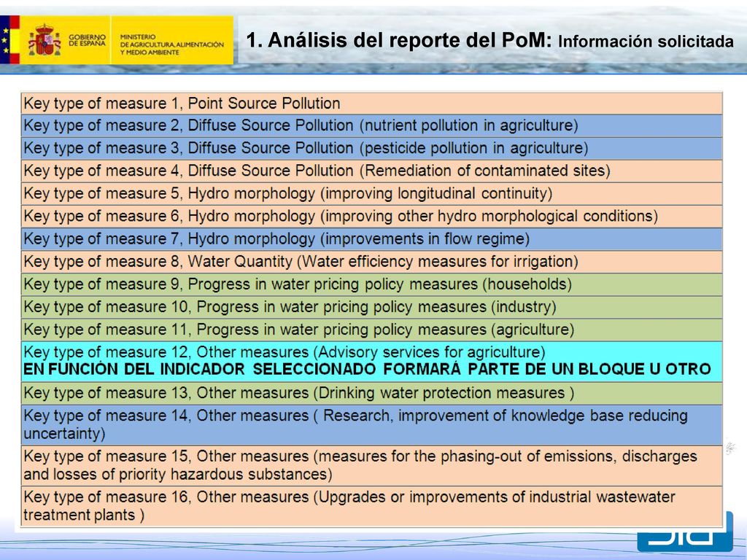Select the row Key type of measure 1, Point Source Pollution
The width and height of the screenshot is (747, 560).
(371, 104)
